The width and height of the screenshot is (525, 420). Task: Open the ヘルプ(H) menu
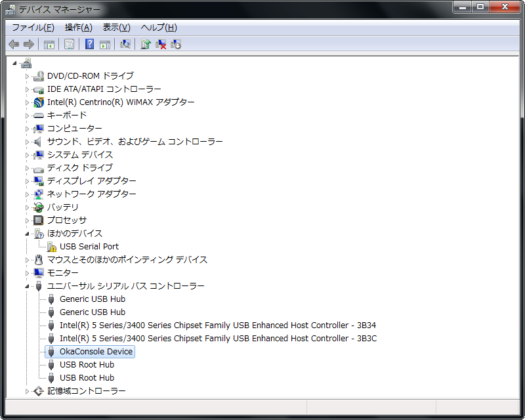[159, 28]
